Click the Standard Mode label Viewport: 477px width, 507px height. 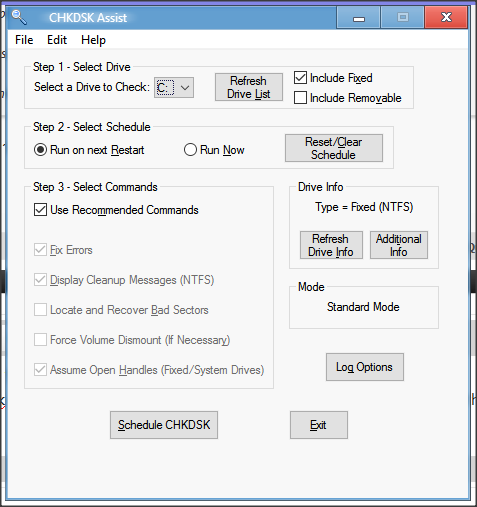(363, 307)
